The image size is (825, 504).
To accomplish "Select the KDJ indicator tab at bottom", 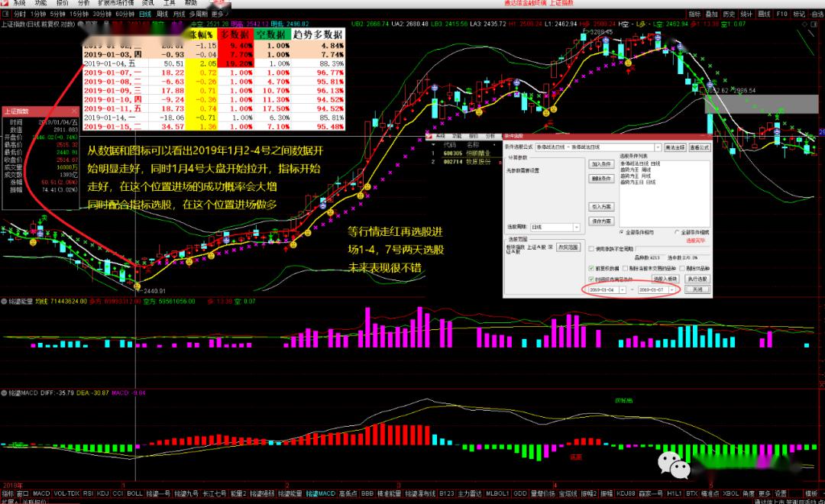I will pos(102,493).
